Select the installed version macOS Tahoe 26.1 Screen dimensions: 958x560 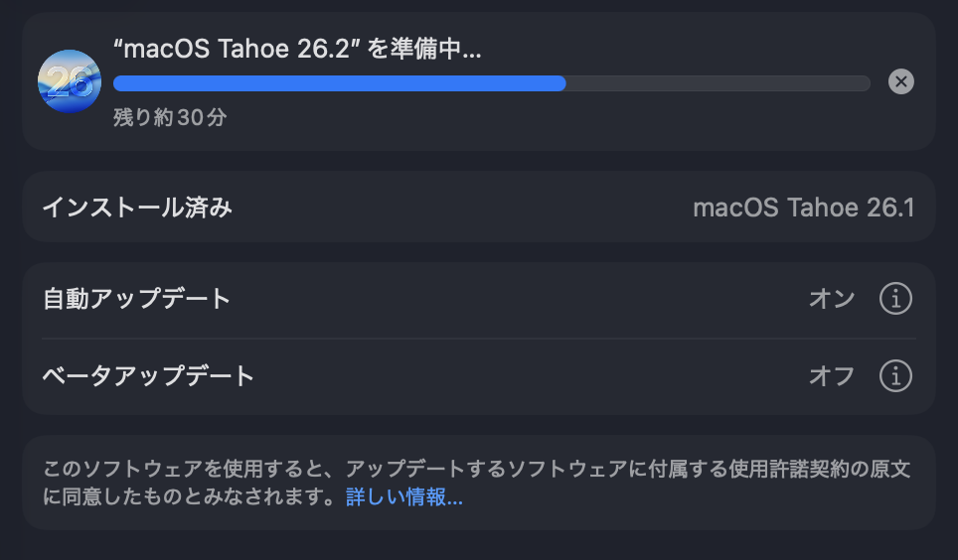coord(803,208)
